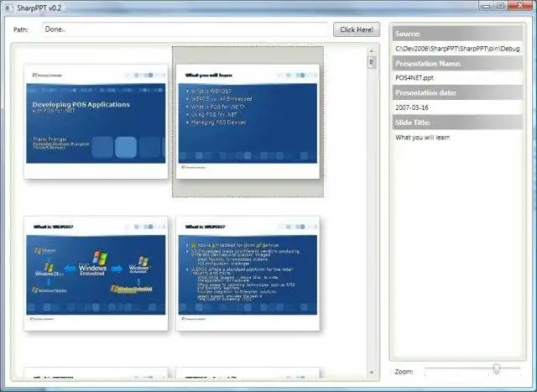Screen dimensions: 537x392
Task: Click the slide list scrollbar thumb
Action: 372,63
